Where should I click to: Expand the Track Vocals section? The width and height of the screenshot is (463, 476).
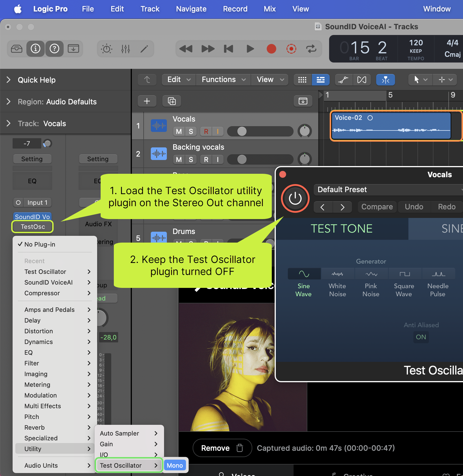[9, 123]
